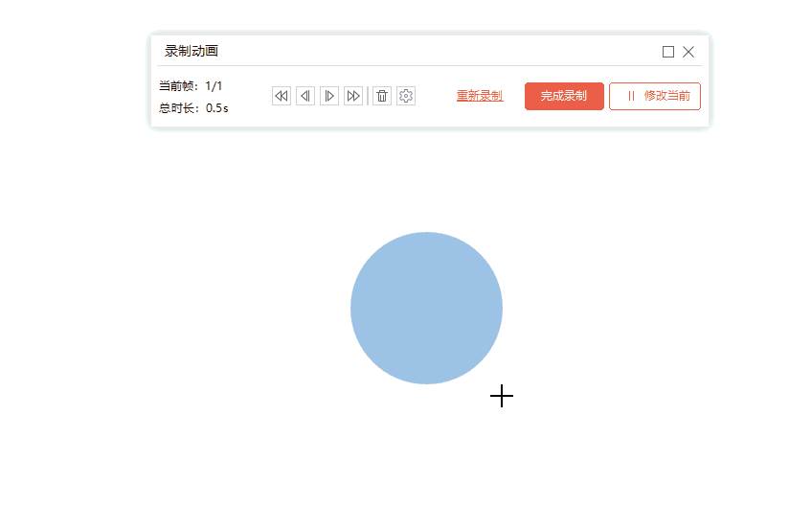
Task: Jump to the first frame
Action: pos(282,96)
